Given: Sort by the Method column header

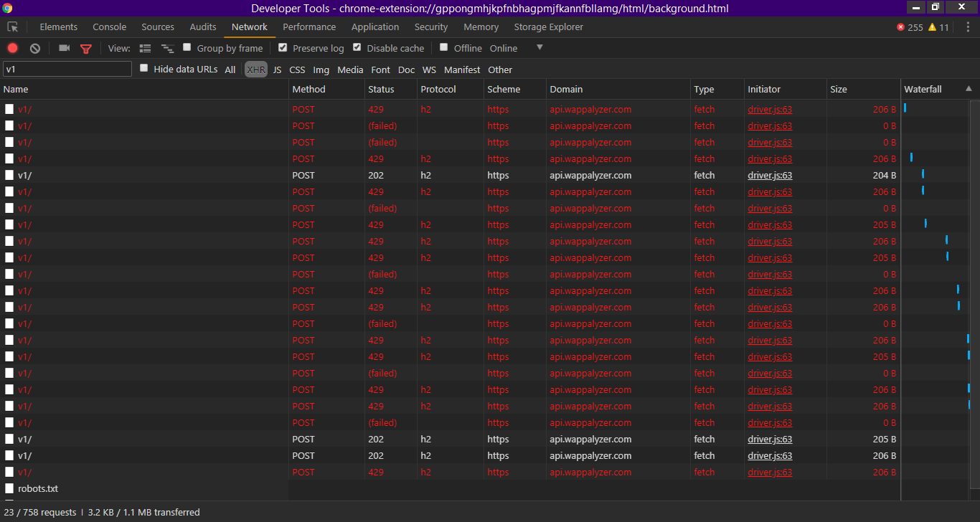Looking at the screenshot, I should [x=327, y=89].
